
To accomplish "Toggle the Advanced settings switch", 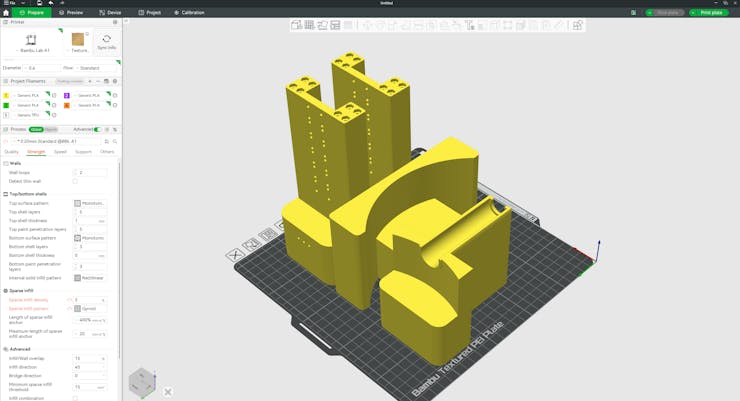I will [97, 129].
